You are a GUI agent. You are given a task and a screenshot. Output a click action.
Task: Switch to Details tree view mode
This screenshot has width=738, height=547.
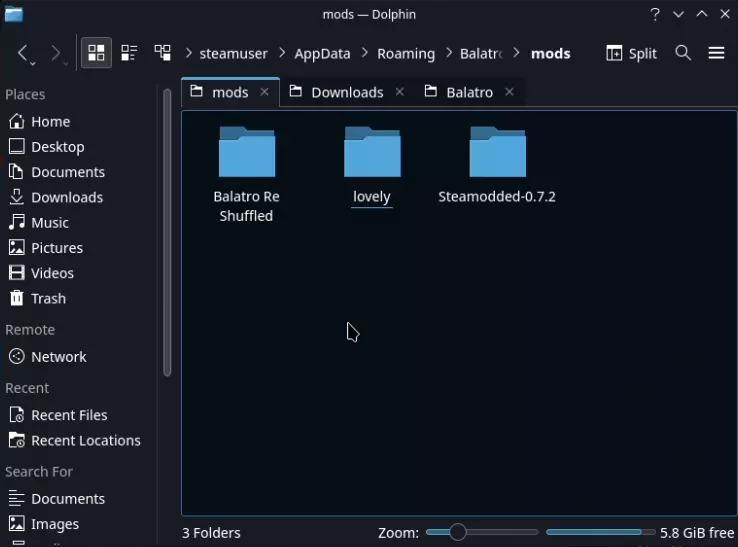tap(162, 53)
